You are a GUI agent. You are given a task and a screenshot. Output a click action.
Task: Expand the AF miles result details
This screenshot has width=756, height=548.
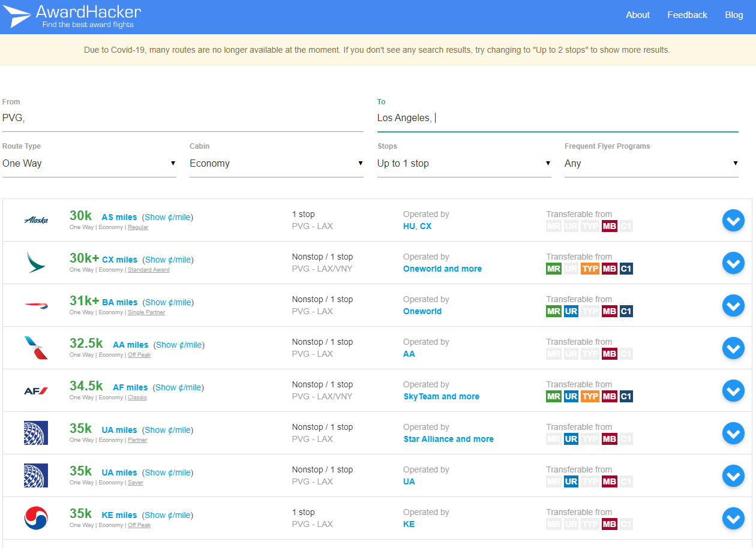pos(733,391)
